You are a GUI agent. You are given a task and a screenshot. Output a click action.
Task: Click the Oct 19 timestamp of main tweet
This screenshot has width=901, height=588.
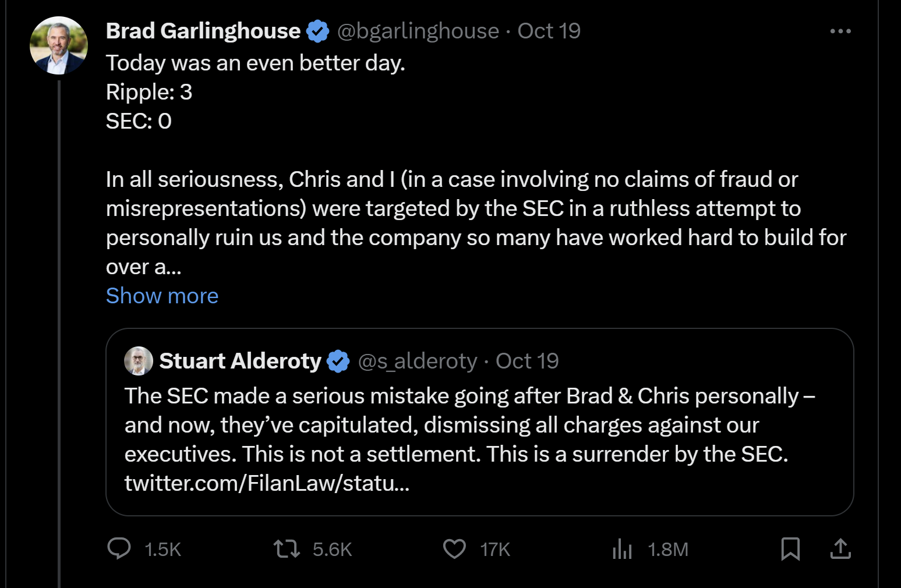click(x=549, y=31)
